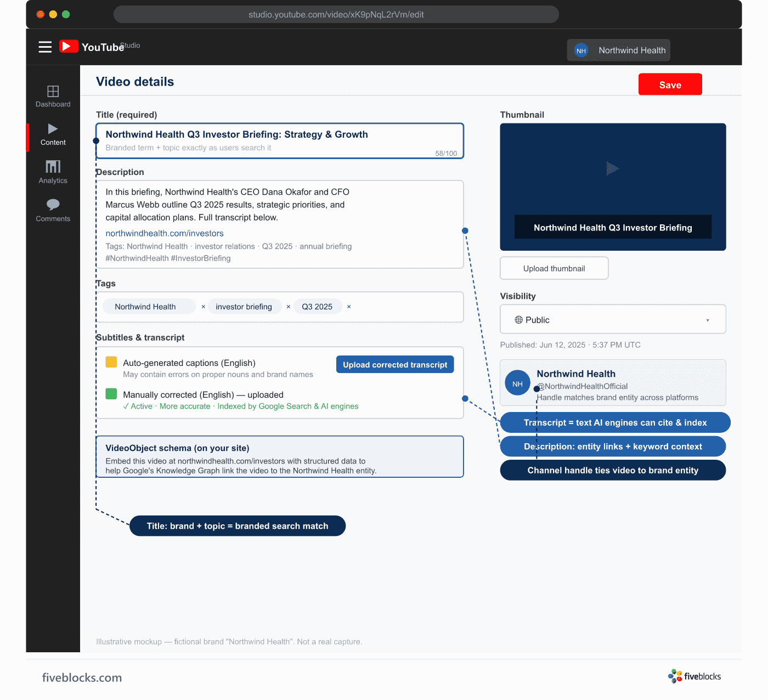The height and width of the screenshot is (700, 768).
Task: Open the Dashboard sidebar item
Action: tap(53, 96)
